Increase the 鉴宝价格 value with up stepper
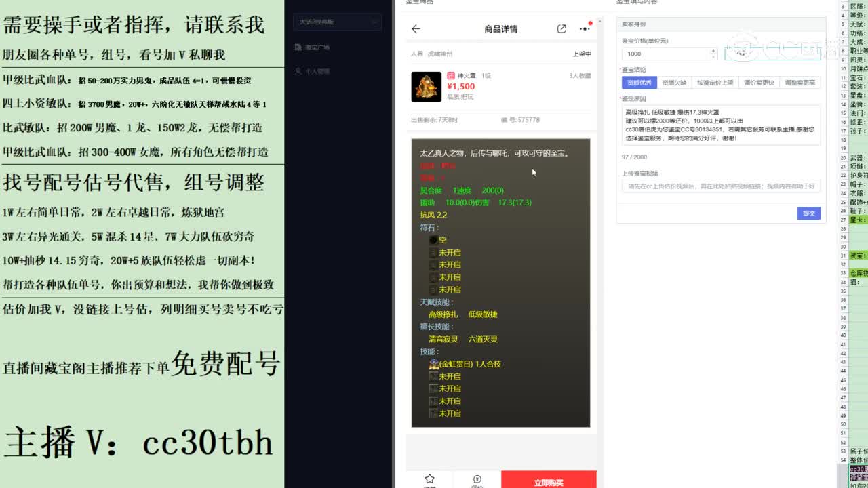Screen dimensions: 868x488 (x=713, y=51)
